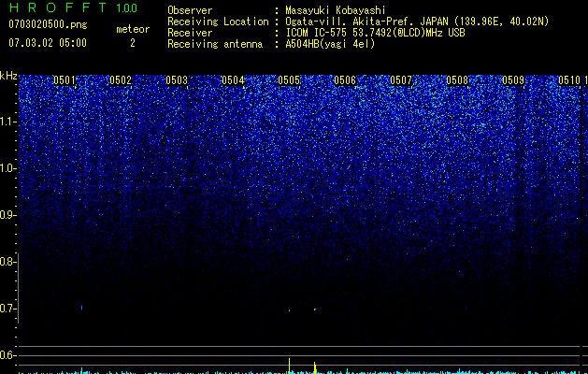Select the ICOM IC-575 53.7492 MHz USB text
This screenshot has width=588, height=374.
[376, 33]
